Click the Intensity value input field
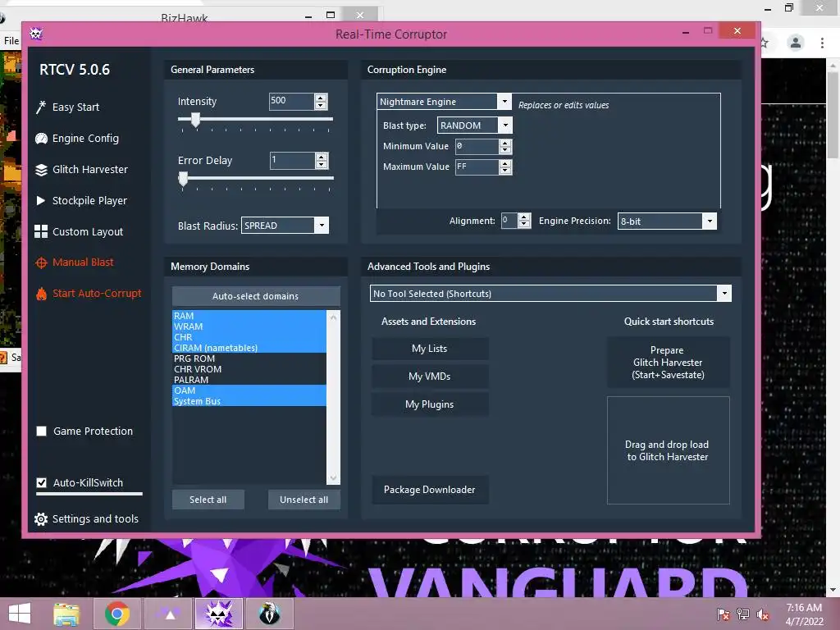 (x=291, y=101)
